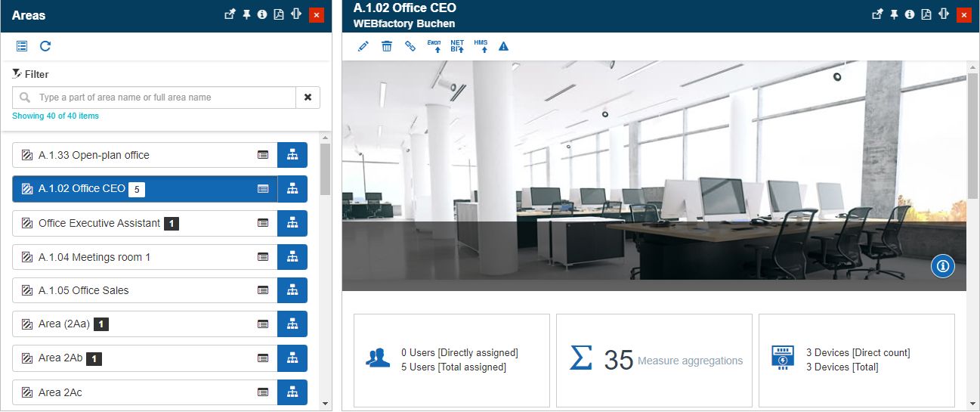Open hierarchy tree for A.1.33 Open-plan office
This screenshot has height=412, width=980.
click(292, 155)
